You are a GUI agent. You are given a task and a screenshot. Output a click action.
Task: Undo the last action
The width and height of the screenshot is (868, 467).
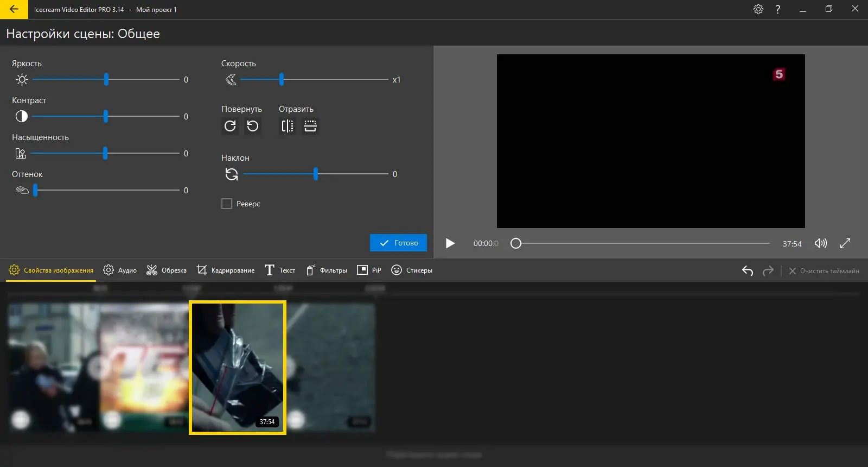[x=748, y=270]
